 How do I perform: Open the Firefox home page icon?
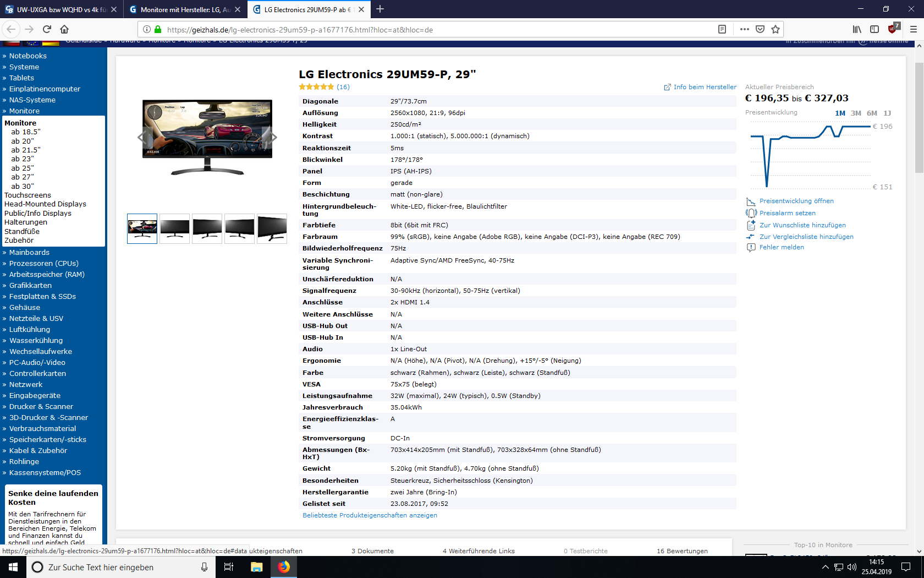[x=64, y=29]
